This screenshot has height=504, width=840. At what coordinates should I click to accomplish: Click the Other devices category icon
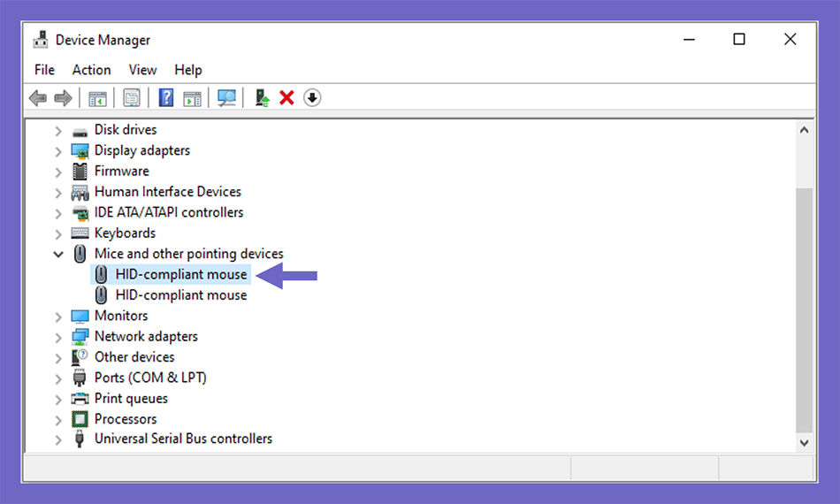coord(80,357)
